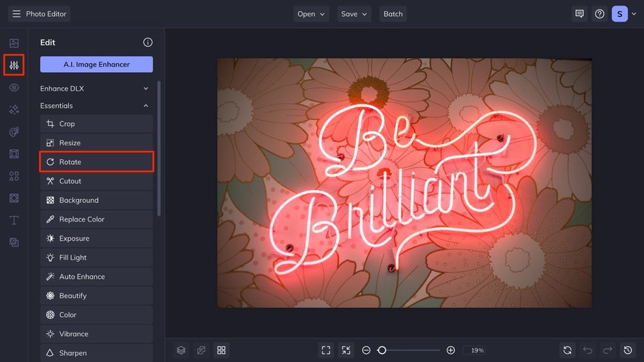Toggle the grid view icon
The image size is (644, 362).
tap(221, 350)
